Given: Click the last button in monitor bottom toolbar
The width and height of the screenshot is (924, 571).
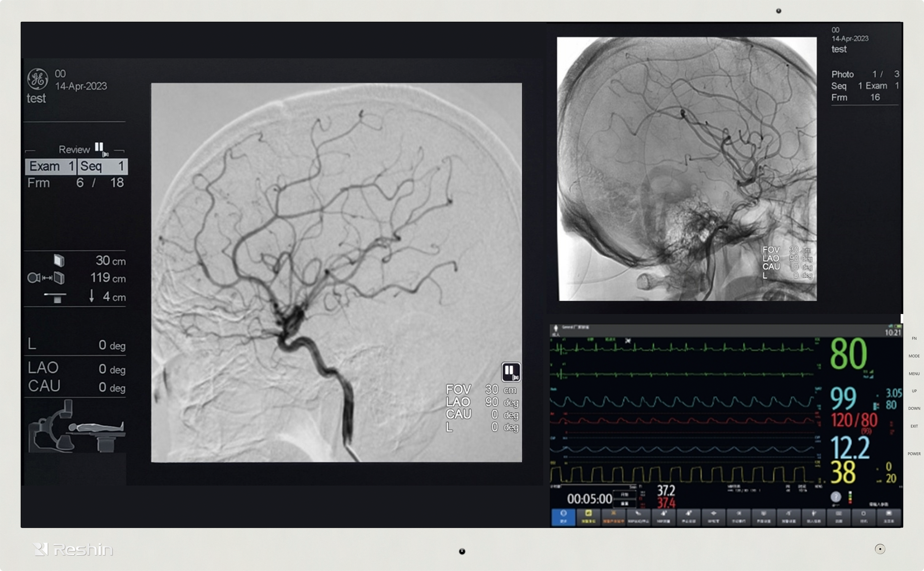Looking at the screenshot, I should click(888, 516).
